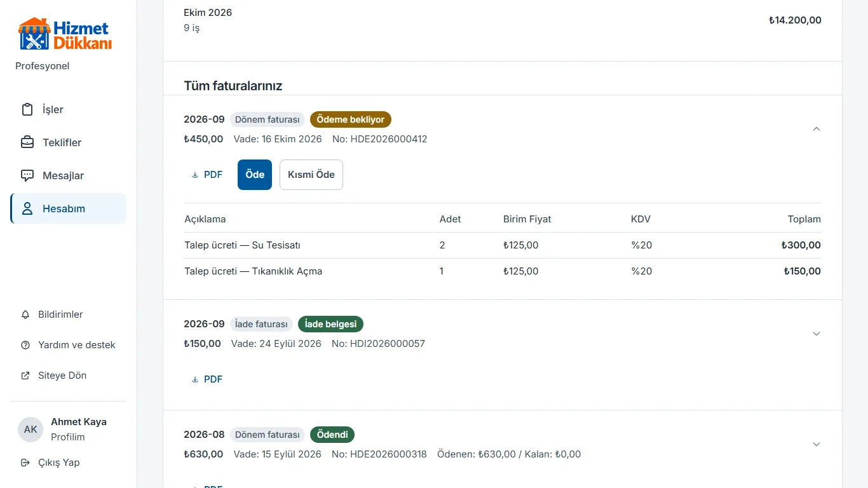The image size is (868, 488).
Task: Click invoice number No: HDE2026000318
Action: pyautogui.click(x=379, y=454)
